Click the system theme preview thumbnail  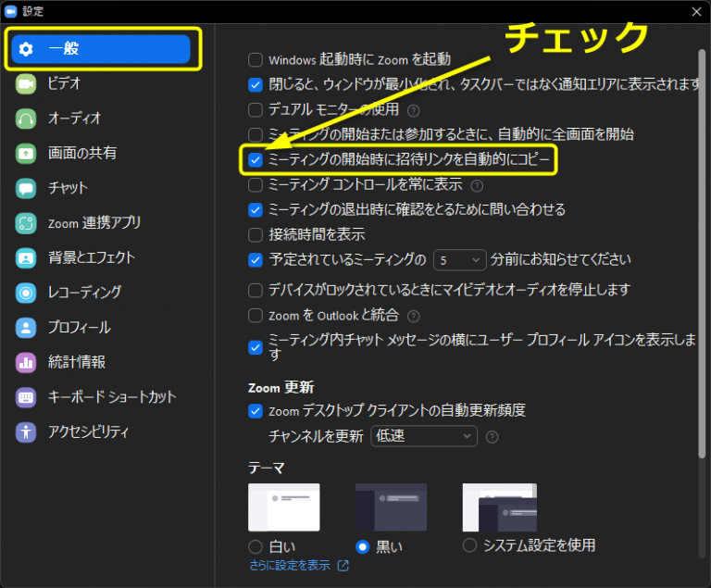(500, 507)
